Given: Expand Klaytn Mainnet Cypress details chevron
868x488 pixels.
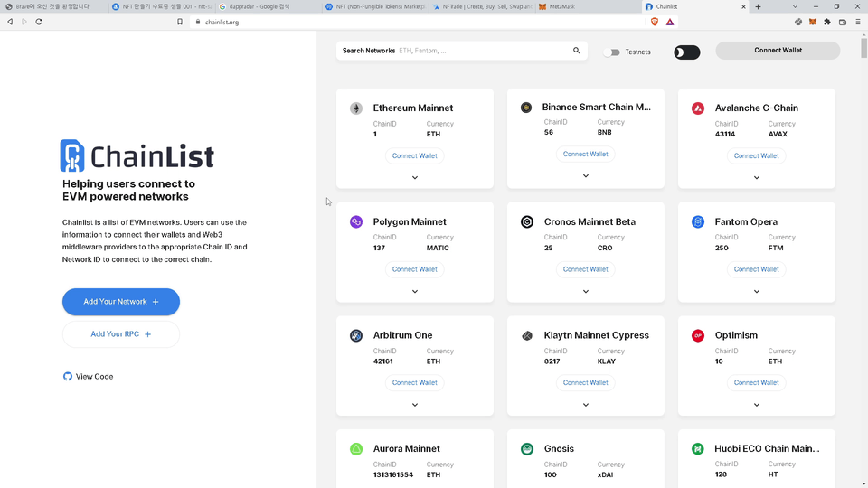Looking at the screenshot, I should 586,405.
